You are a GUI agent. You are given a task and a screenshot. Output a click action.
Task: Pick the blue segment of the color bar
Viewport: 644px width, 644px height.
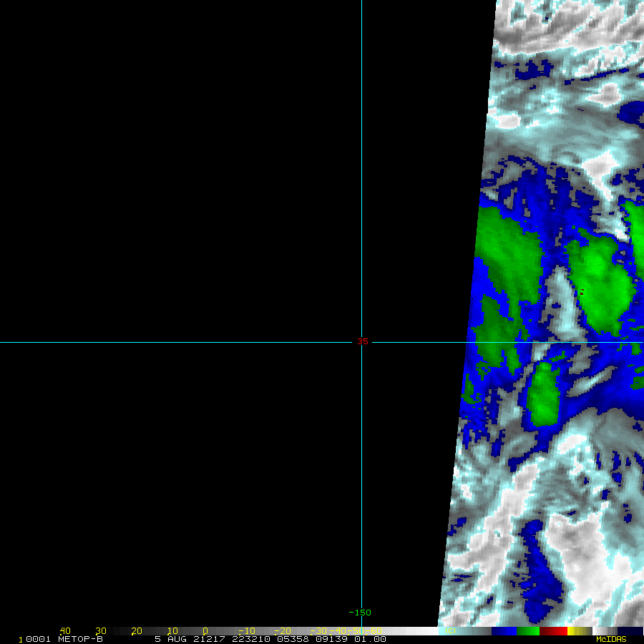tap(504, 631)
